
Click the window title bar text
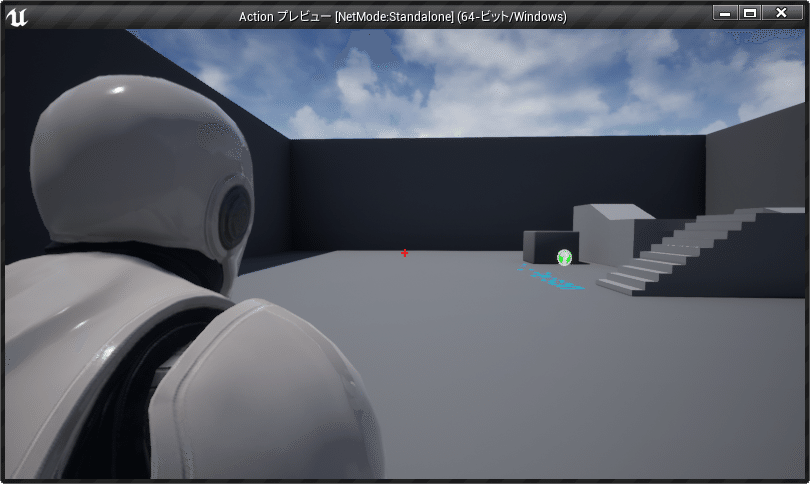tap(402, 17)
